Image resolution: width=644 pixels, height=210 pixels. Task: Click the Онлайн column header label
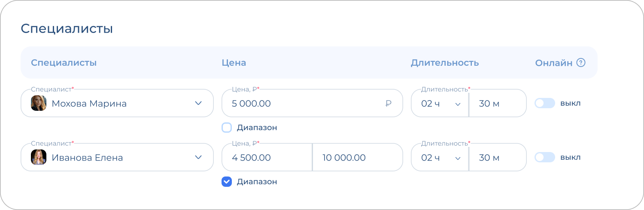(553, 63)
